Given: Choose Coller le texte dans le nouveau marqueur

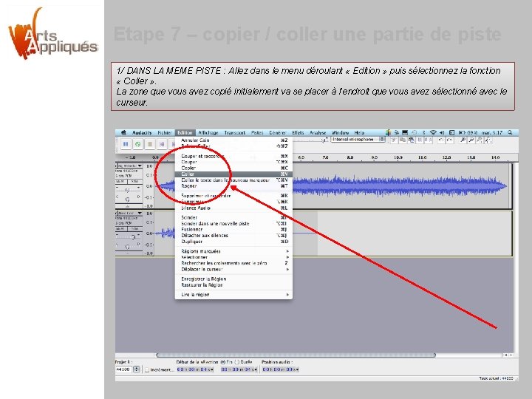Looking at the screenshot, I should 233,180.
